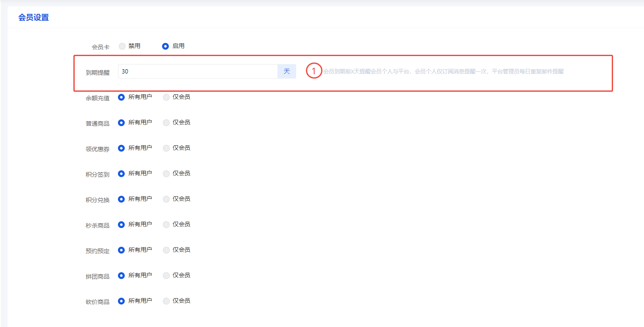Click the 天 unit suffix button
Screen dimensions: 644x327
pos(287,71)
